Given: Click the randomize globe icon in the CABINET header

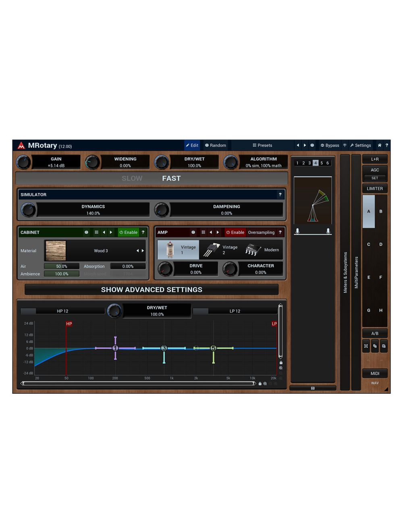Looking at the screenshot, I should point(86,233).
